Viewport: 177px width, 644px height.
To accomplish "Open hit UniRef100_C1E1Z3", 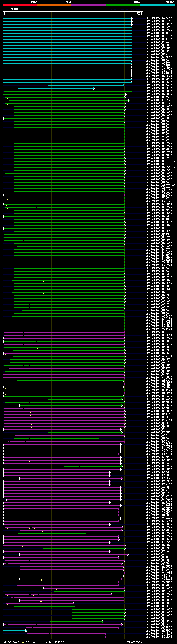I will 159,100.
